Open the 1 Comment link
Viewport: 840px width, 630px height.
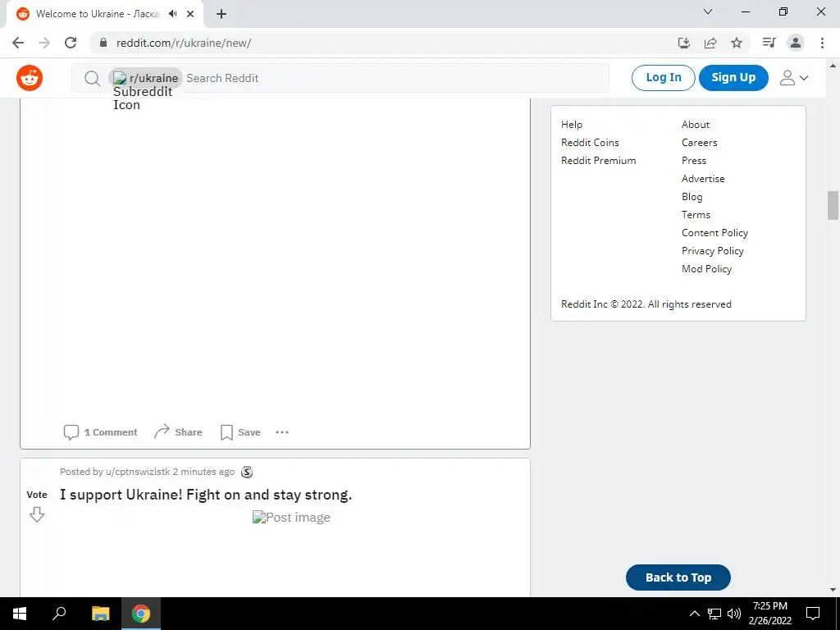(x=100, y=432)
